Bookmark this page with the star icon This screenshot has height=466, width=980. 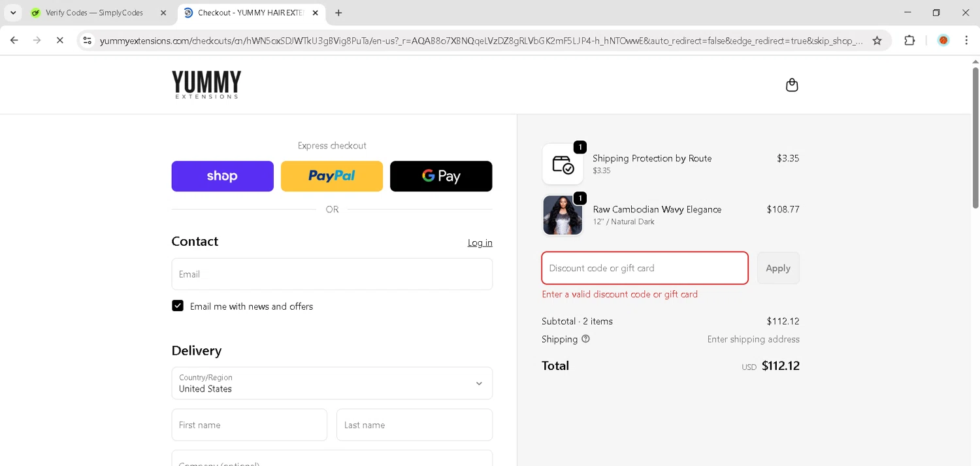click(x=877, y=41)
